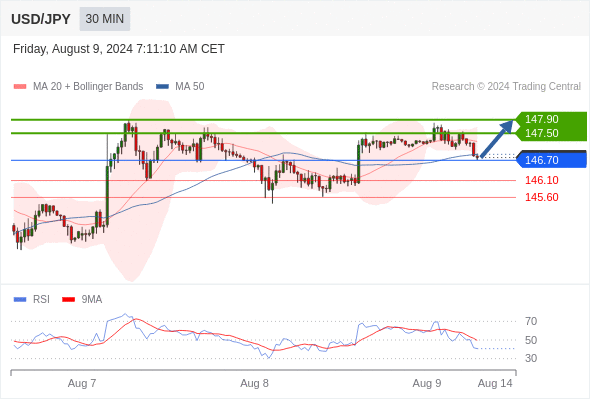This screenshot has width=590, height=400.
Task: Click the 30 MIN timeframe button
Action: (x=105, y=19)
